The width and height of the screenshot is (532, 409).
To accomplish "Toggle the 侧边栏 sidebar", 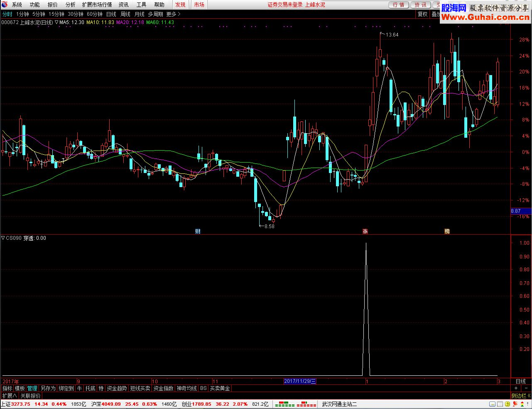I will 521,396.
